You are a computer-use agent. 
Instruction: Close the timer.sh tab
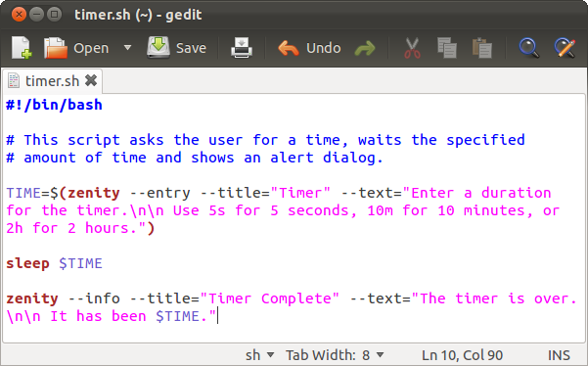click(91, 80)
